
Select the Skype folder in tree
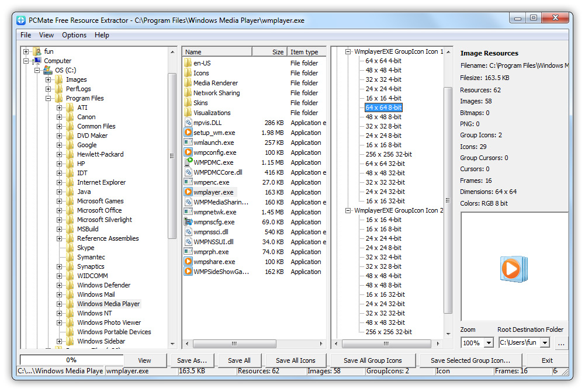[x=85, y=248]
